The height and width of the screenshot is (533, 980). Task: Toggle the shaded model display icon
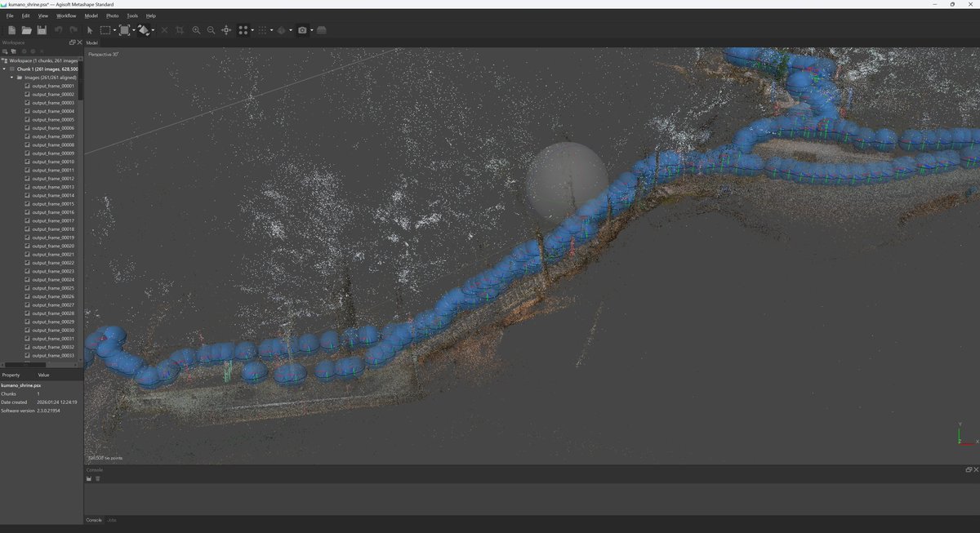click(281, 30)
